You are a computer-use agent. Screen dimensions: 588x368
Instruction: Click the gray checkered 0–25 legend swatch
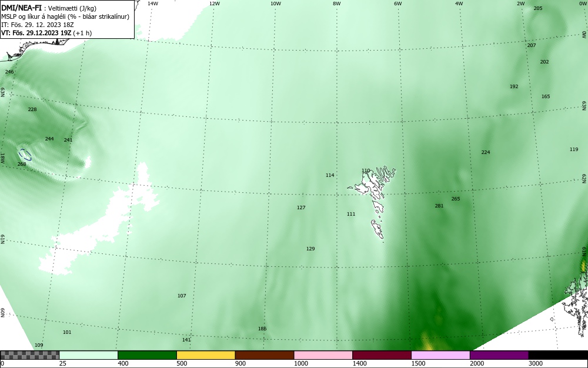[29, 355]
